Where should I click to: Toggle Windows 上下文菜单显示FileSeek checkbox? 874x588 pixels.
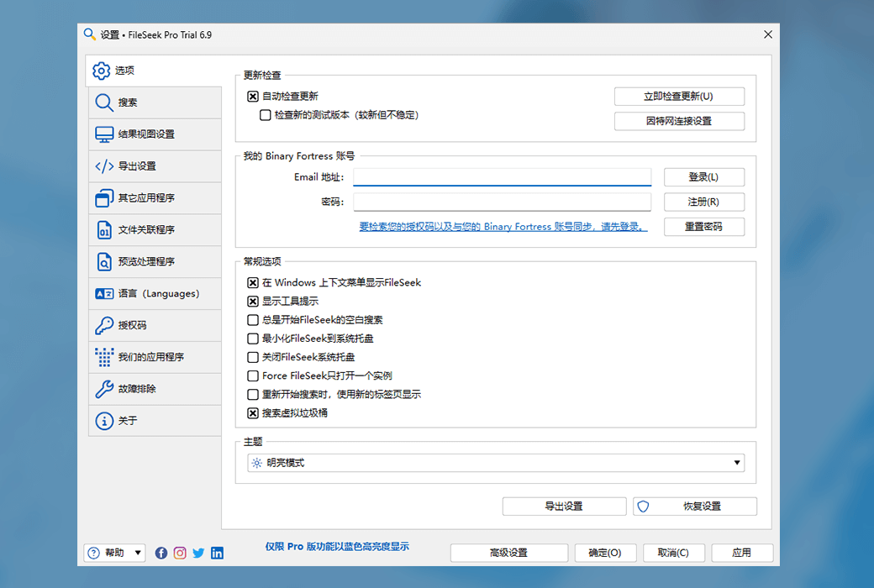pyautogui.click(x=252, y=282)
